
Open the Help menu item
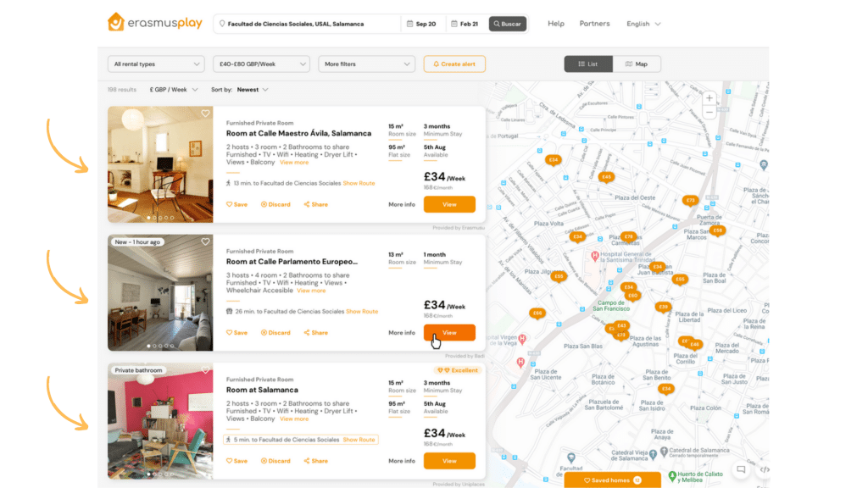(x=556, y=24)
